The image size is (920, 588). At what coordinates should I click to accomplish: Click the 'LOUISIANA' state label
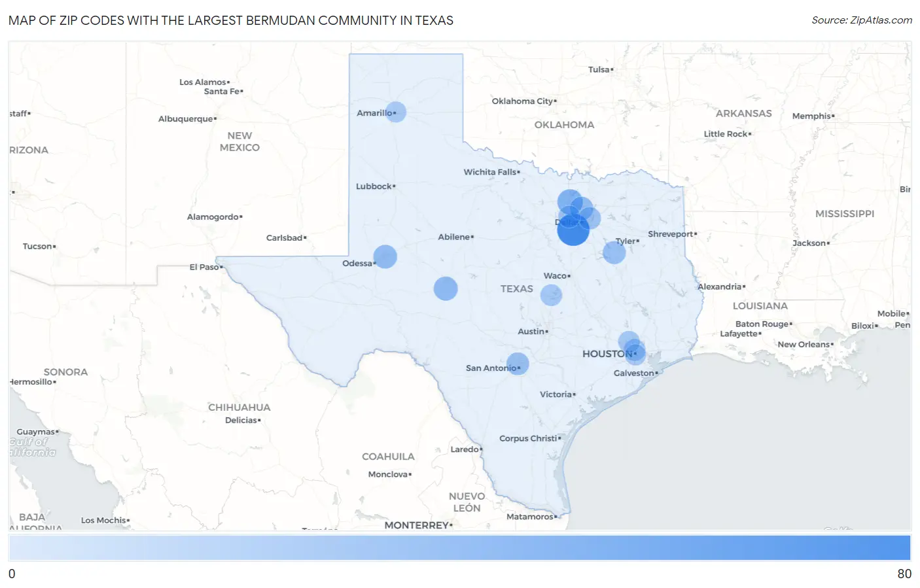[760, 306]
